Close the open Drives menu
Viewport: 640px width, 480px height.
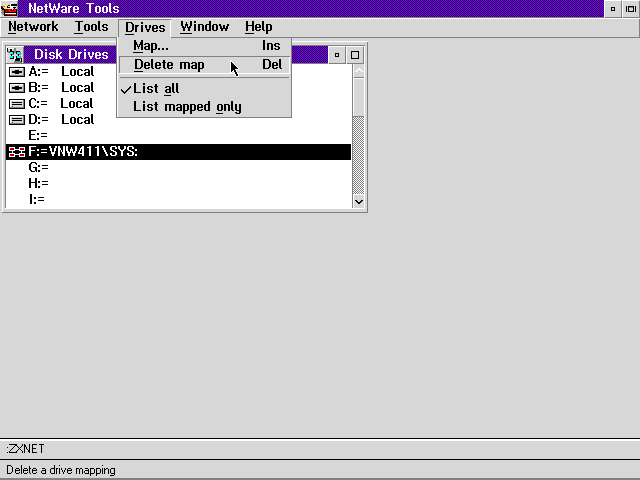click(x=145, y=27)
